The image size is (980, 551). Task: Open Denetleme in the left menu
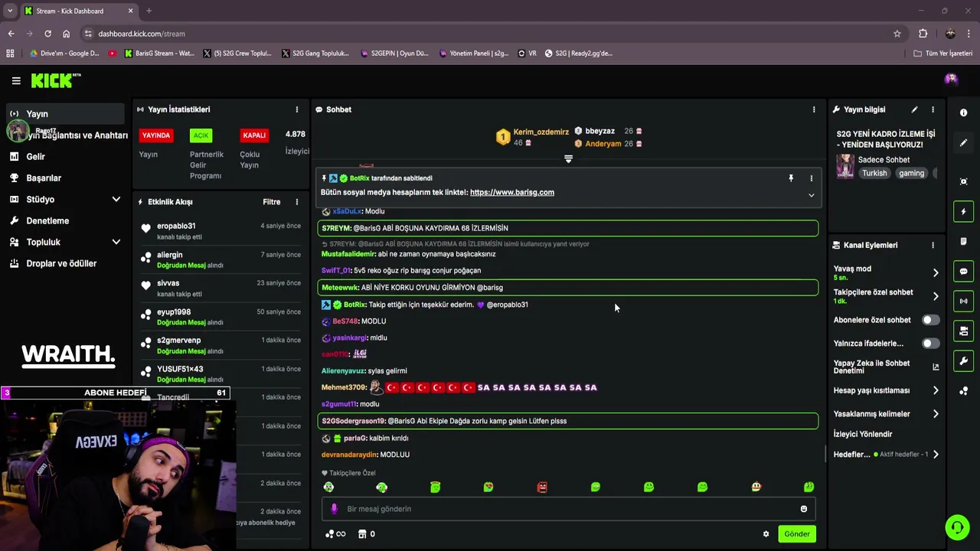click(x=65, y=220)
